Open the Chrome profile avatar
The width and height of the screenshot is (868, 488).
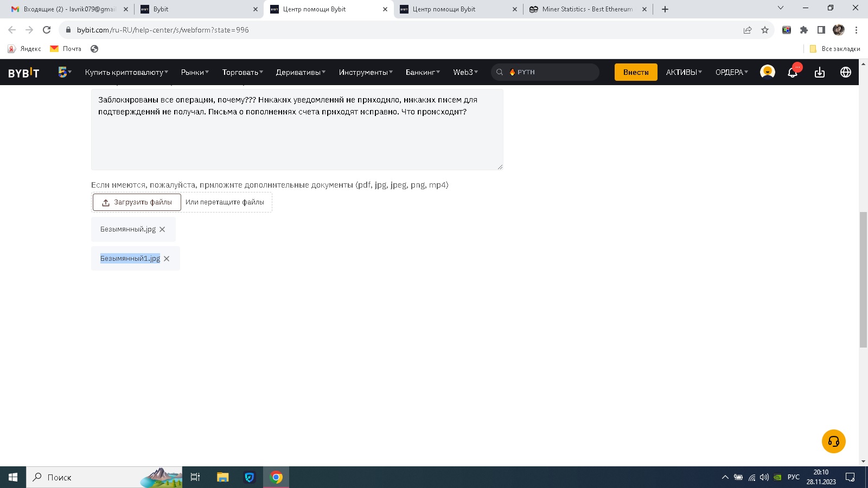click(839, 30)
